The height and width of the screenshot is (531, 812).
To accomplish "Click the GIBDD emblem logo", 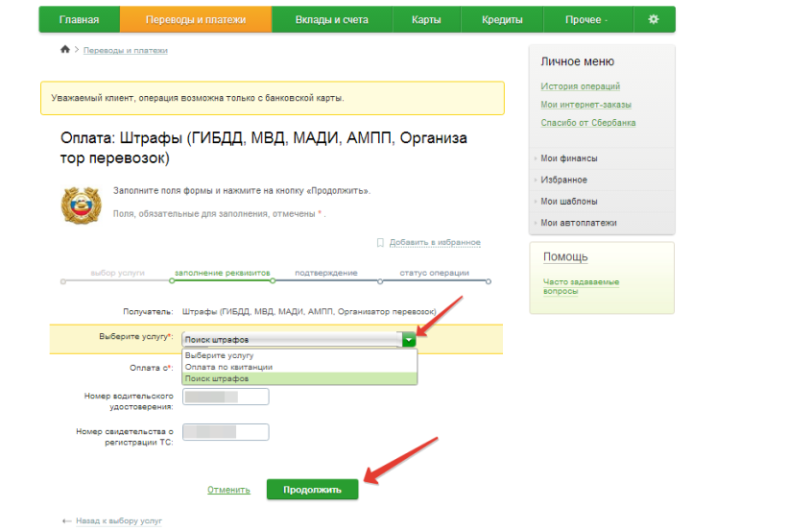I will (82, 205).
